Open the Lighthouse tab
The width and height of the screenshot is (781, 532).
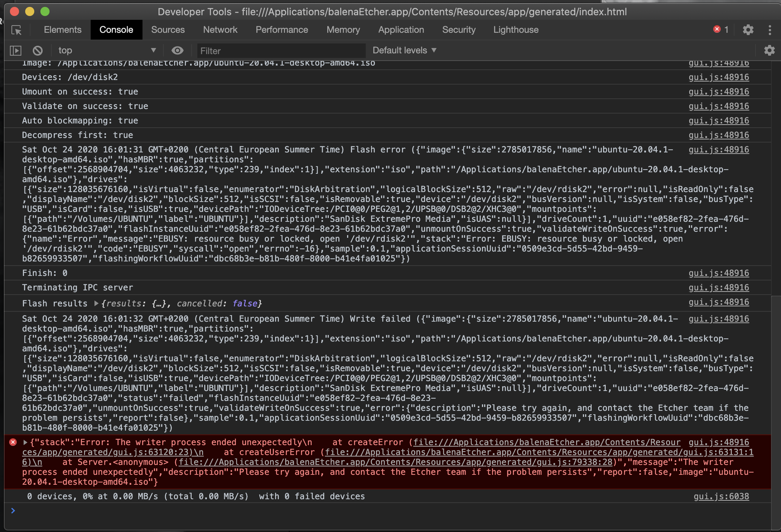pyautogui.click(x=515, y=30)
